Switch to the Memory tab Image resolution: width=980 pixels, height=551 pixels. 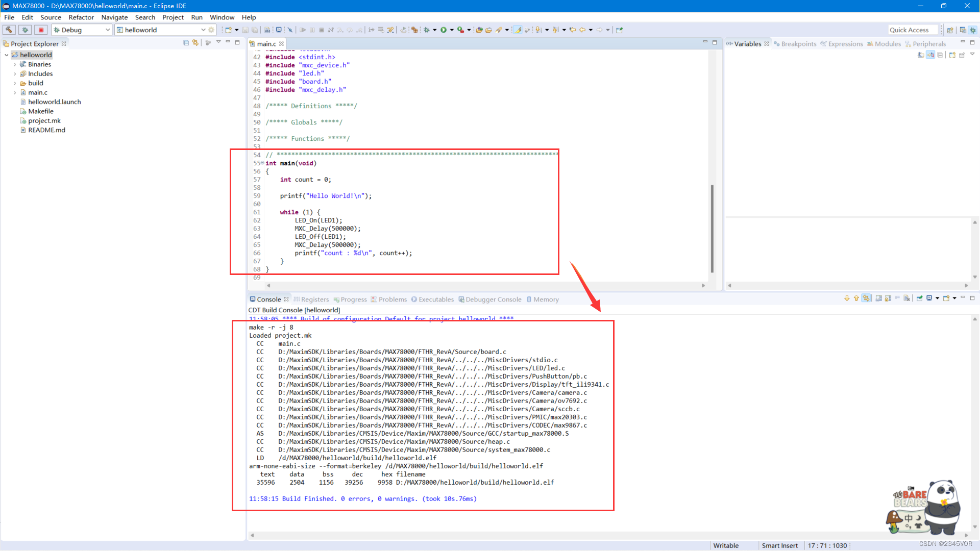click(543, 299)
